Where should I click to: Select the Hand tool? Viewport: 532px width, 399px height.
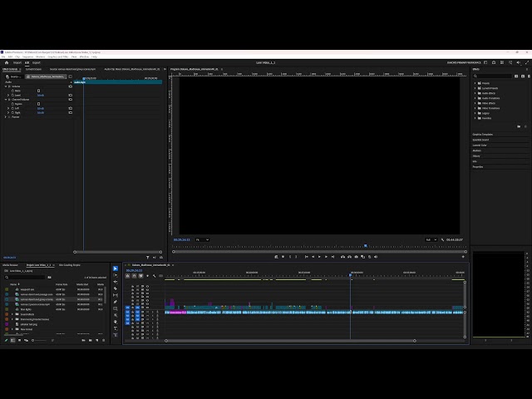tap(116, 322)
